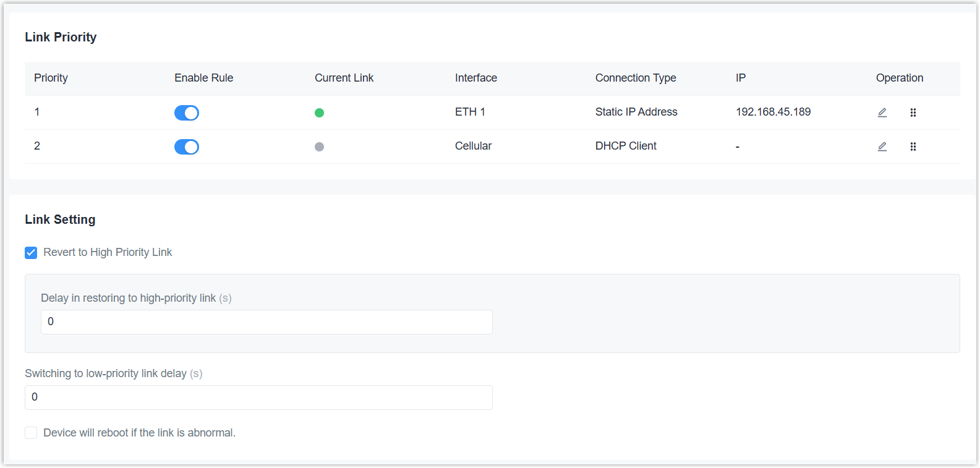Click the Enable Rule column header
Viewport: 980px width, 468px height.
tap(203, 78)
